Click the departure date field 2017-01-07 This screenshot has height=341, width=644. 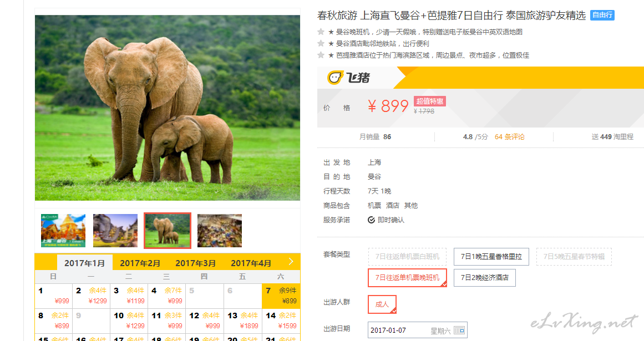tap(417, 330)
